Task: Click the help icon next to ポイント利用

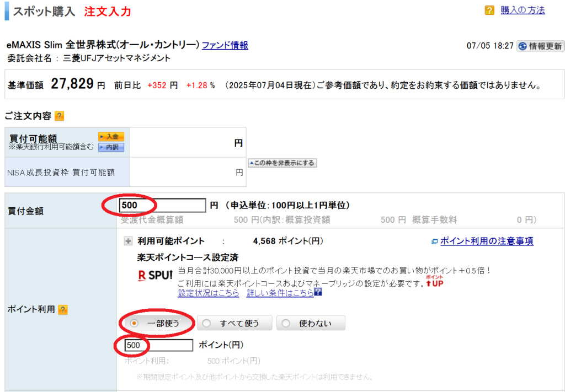Action: 63,309
